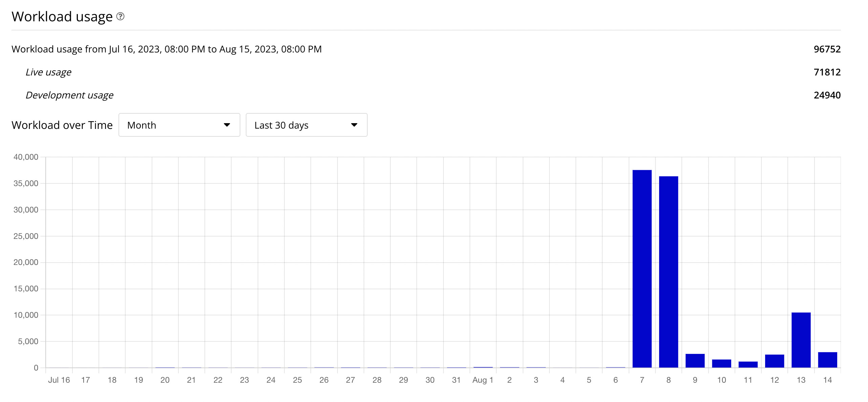Open the Workload usage help icon
The image size is (868, 402).
tap(120, 16)
